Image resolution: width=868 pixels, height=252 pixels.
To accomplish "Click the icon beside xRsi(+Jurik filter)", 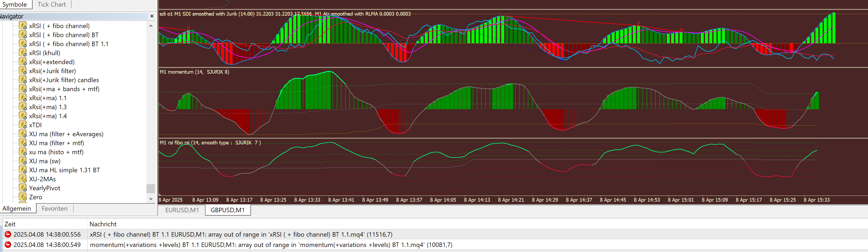I will (23, 71).
